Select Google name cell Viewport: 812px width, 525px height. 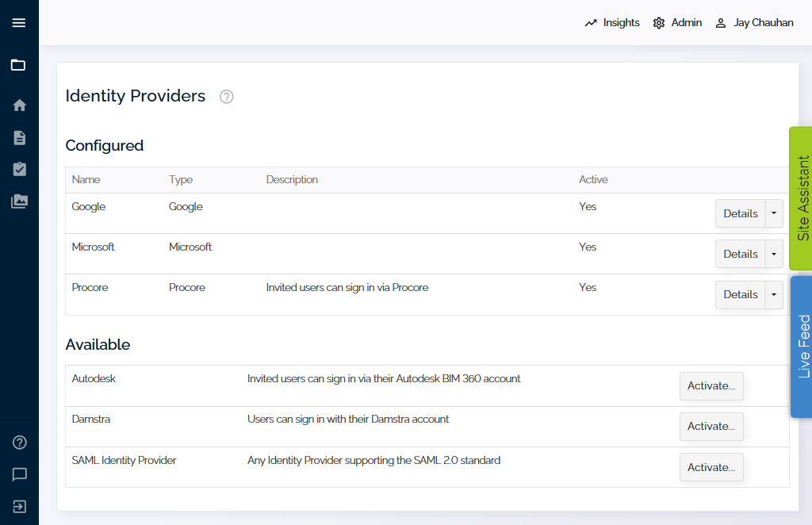89,206
